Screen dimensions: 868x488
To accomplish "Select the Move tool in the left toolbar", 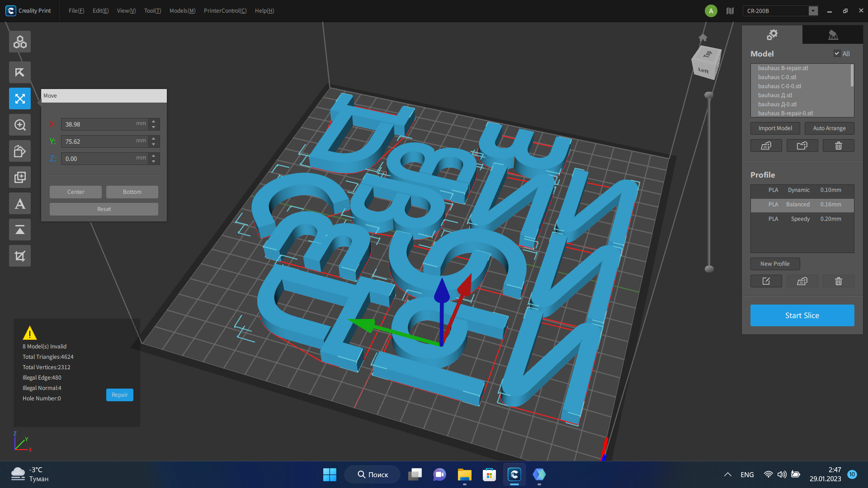I will (x=19, y=99).
